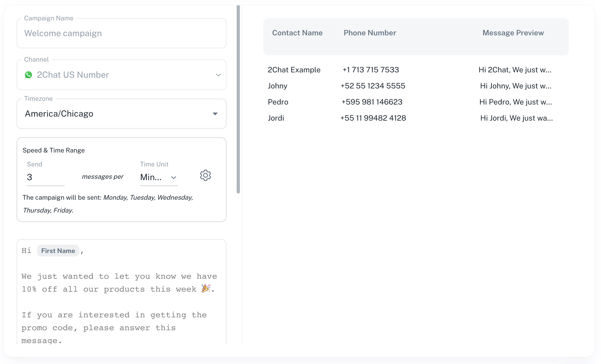Image resolution: width=601 pixels, height=364 pixels.
Task: Click the Phone Number column header
Action: (370, 33)
